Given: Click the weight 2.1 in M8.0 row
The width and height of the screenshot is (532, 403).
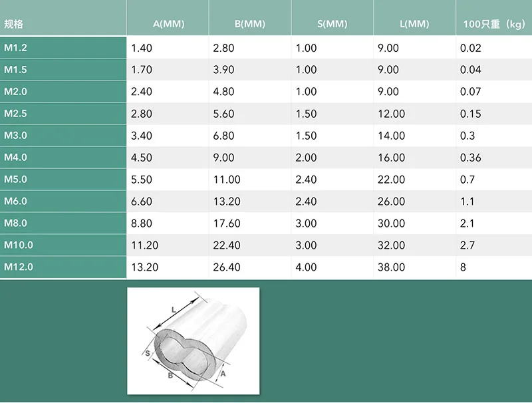Looking at the screenshot, I should (x=467, y=223).
